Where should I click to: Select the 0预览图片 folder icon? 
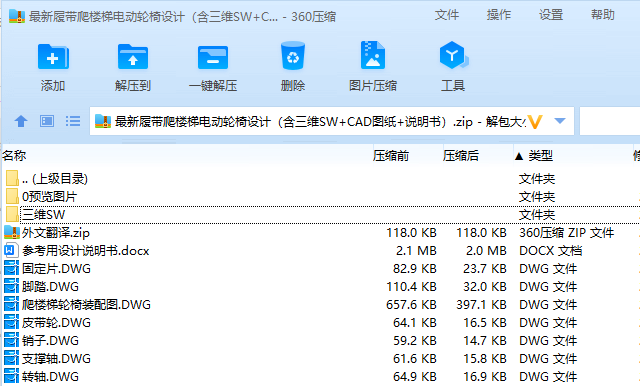(x=12, y=196)
